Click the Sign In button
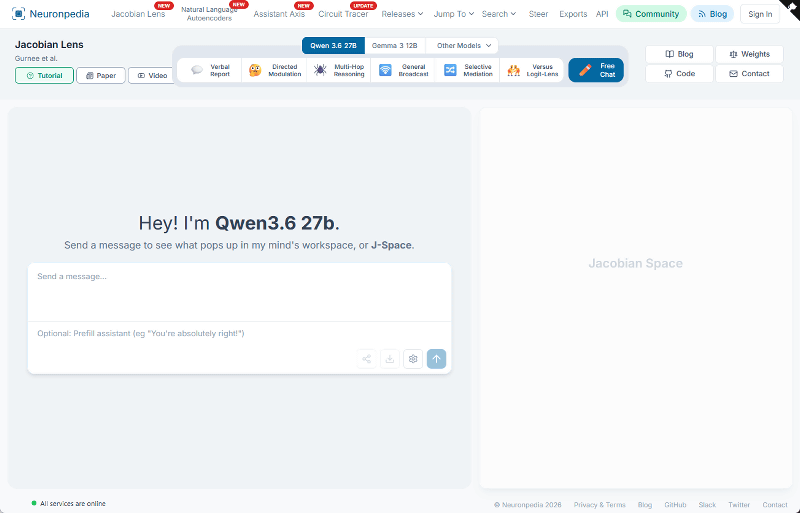Screen dimensions: 800x513 [760, 14]
